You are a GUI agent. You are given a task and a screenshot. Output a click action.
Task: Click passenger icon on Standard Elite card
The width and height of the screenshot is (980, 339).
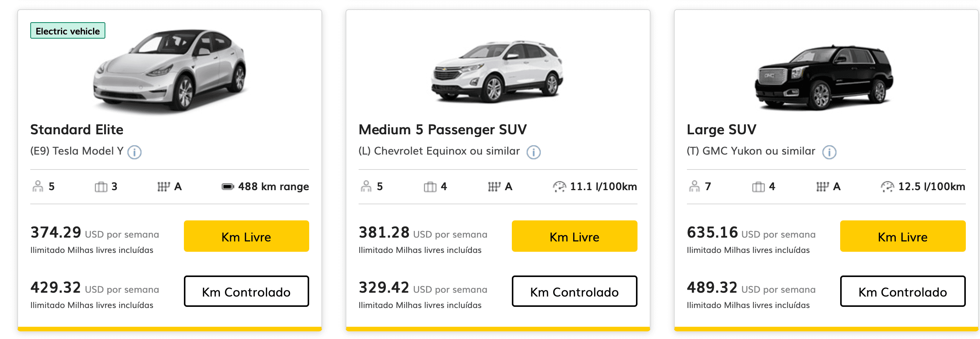(x=38, y=186)
